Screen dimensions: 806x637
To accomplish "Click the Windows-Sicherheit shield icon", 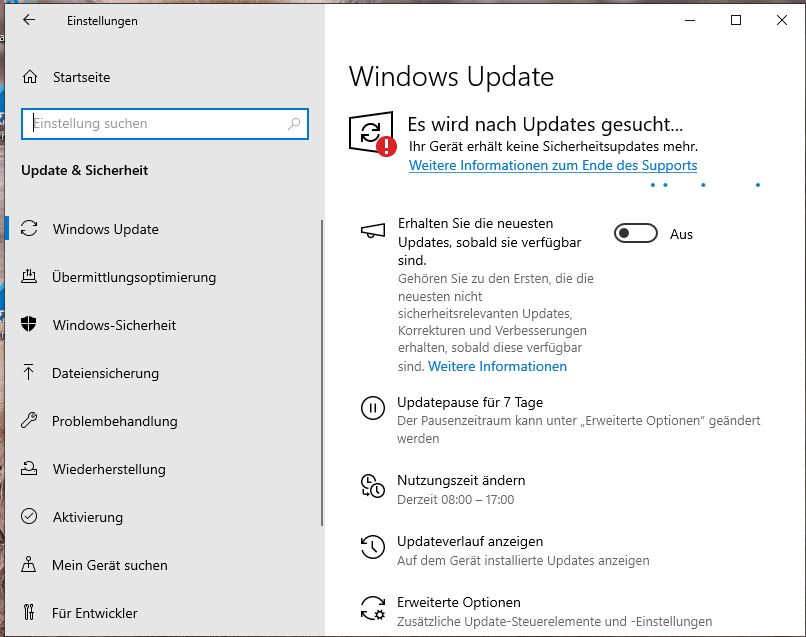I will click(x=29, y=324).
